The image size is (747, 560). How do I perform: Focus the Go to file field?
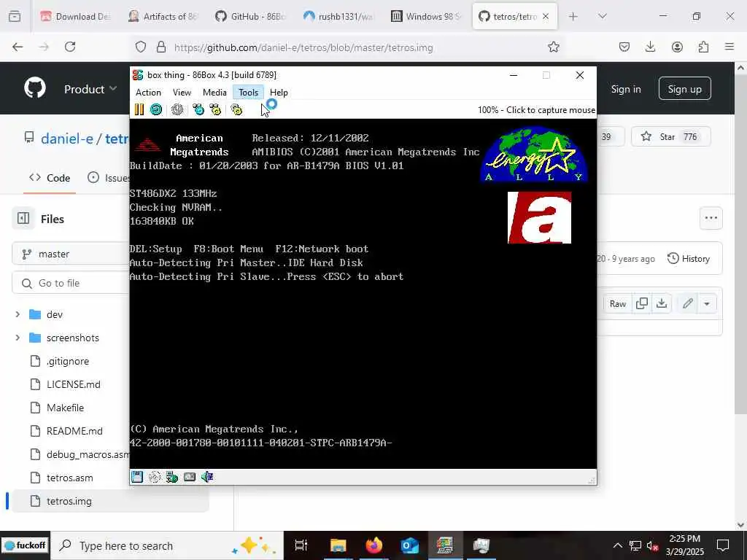[x=71, y=283]
